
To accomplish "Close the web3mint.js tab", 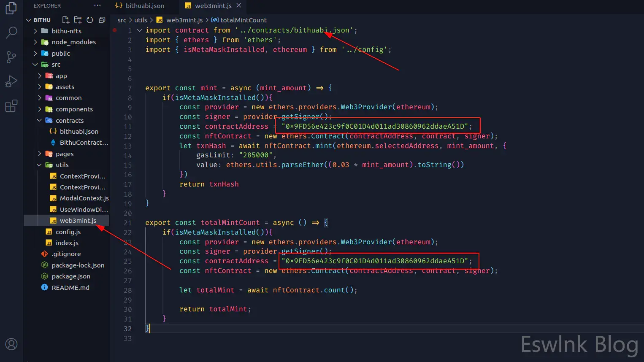I will pos(239,5).
